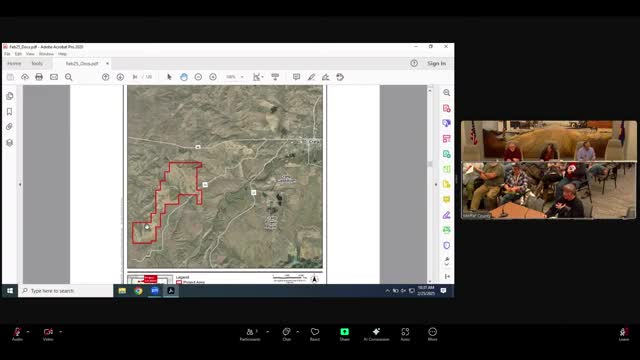
Task: Open the Zoom More options
Action: [433, 333]
